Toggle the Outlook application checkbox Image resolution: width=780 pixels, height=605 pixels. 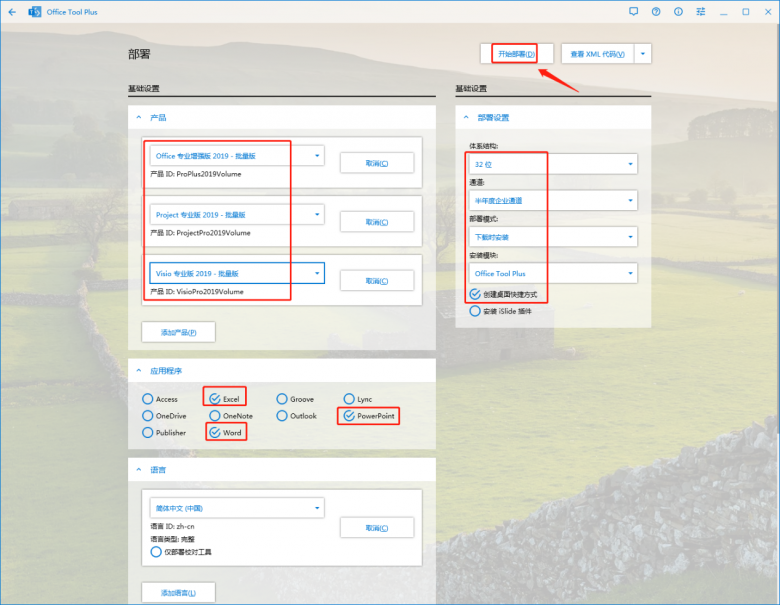[x=282, y=416]
